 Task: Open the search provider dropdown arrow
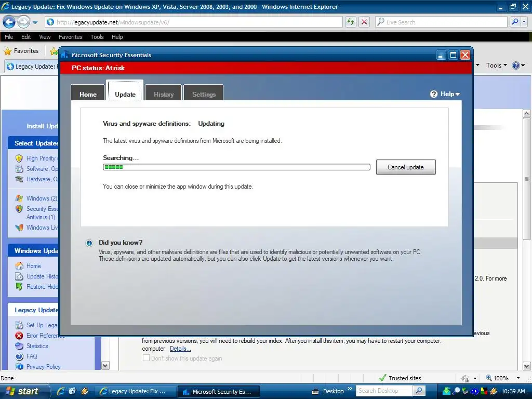(x=524, y=22)
